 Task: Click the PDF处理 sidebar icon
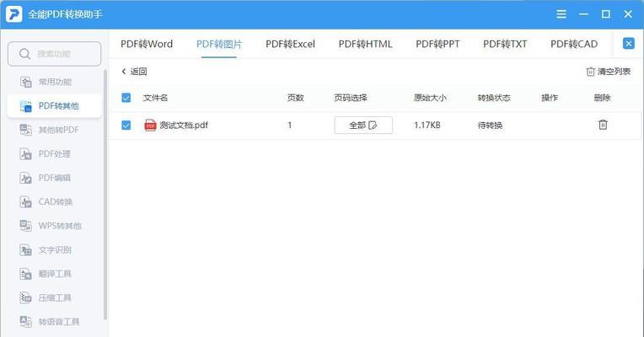point(25,154)
